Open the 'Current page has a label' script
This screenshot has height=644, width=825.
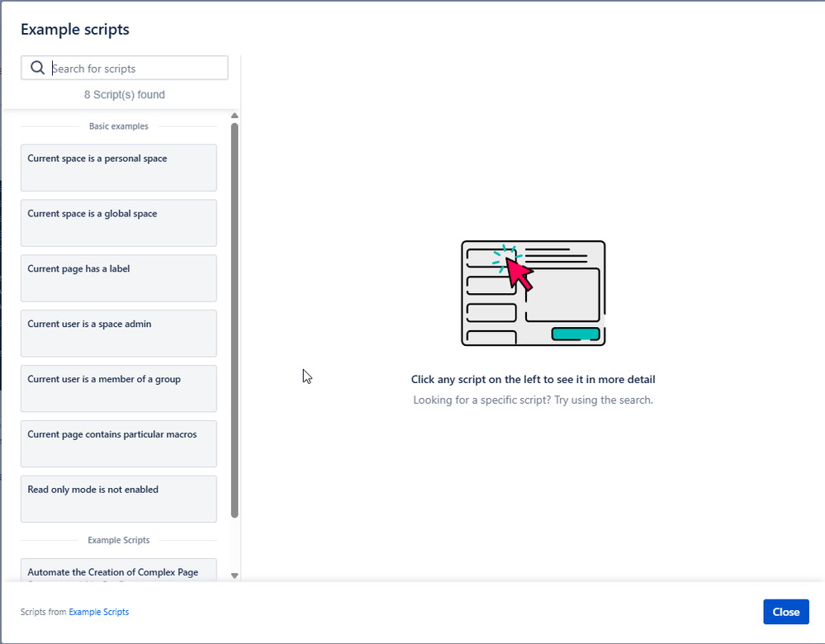point(118,278)
